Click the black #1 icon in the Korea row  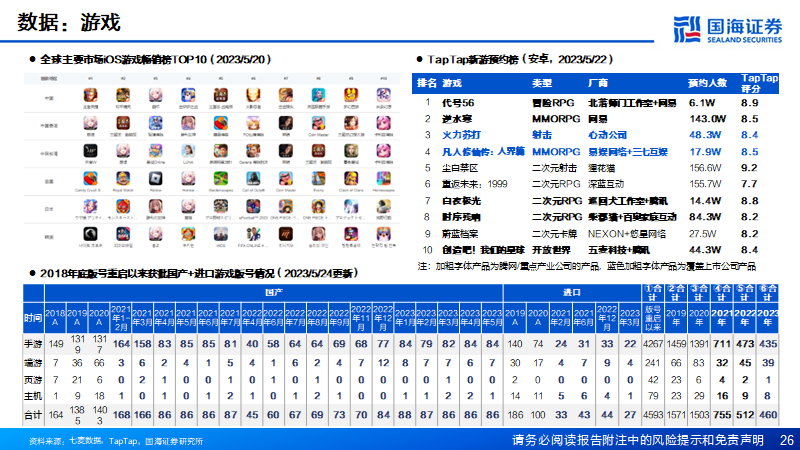click(90, 234)
